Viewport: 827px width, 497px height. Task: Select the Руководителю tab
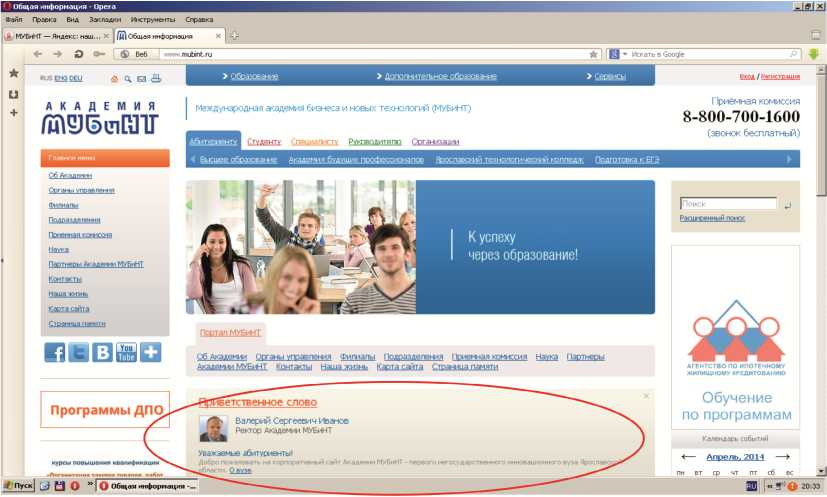tap(374, 141)
